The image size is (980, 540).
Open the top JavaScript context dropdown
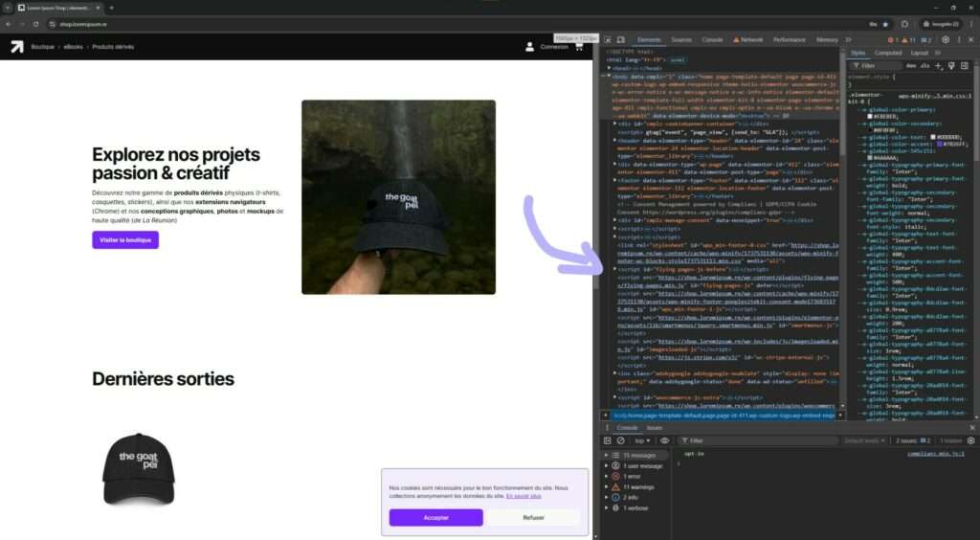point(642,440)
